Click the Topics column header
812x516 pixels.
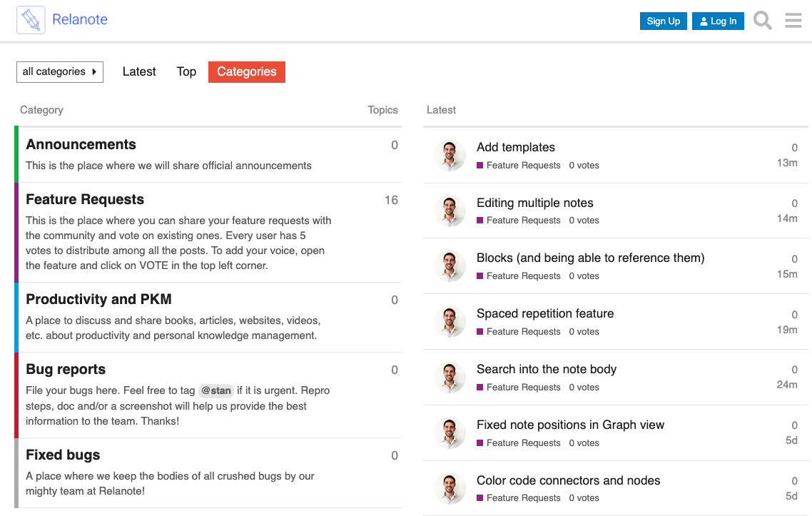pos(382,110)
